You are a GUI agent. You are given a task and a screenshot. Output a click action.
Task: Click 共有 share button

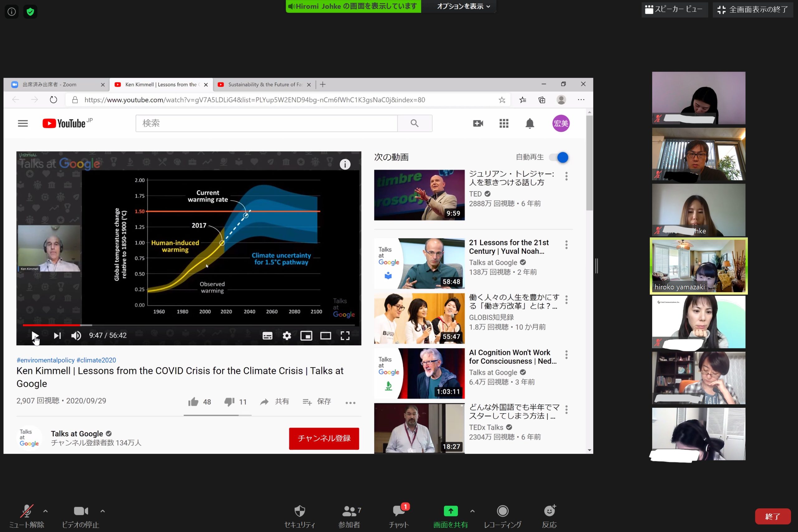coord(275,402)
